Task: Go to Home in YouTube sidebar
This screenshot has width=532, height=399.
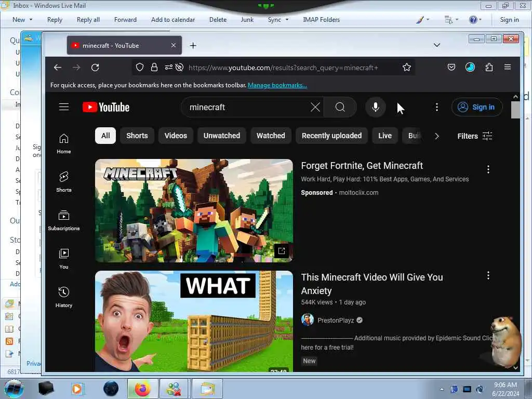Action: point(64,144)
